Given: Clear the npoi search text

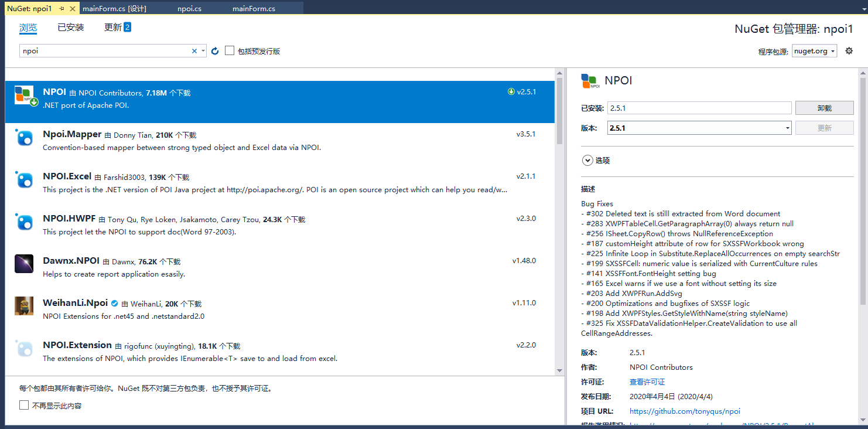Looking at the screenshot, I should tap(194, 51).
